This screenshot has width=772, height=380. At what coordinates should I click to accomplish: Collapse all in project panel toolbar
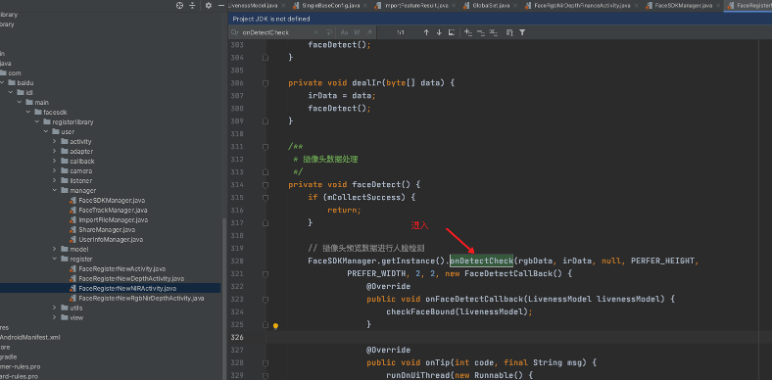tap(193, 5)
